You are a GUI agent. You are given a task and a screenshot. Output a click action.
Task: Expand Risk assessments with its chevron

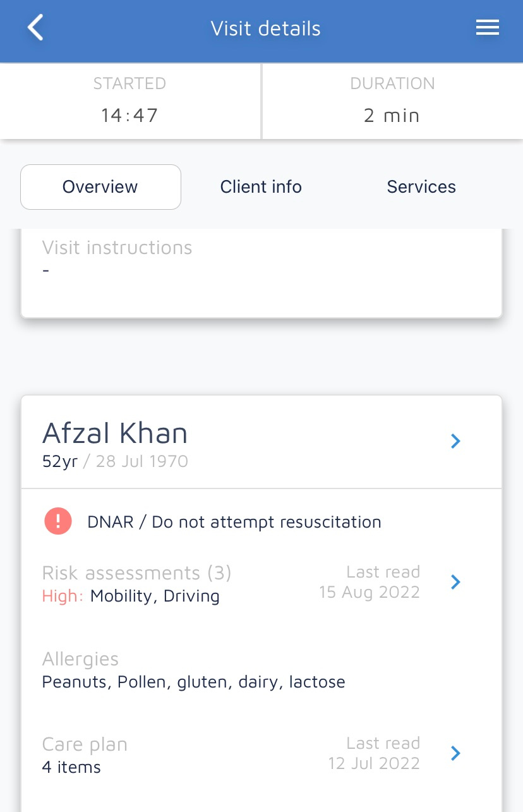(455, 582)
